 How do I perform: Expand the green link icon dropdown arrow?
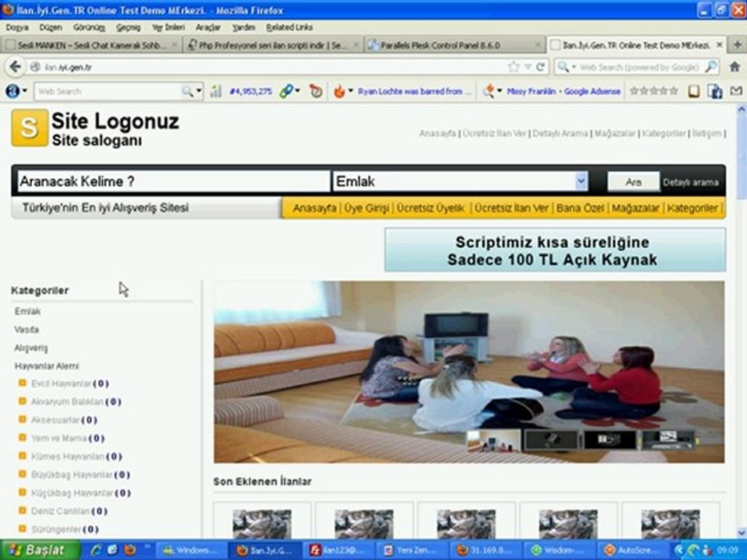click(x=298, y=91)
